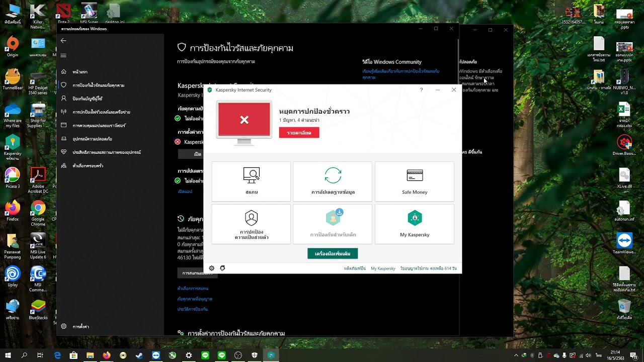Image resolution: width=644 pixels, height=362 pixels.
Task: Open Steam from the taskbar
Action: click(139, 355)
